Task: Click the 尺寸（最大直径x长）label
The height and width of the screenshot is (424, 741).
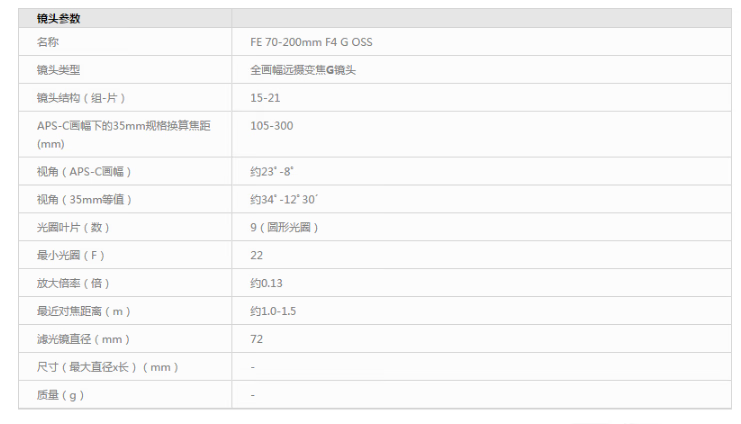Action: [x=107, y=367]
